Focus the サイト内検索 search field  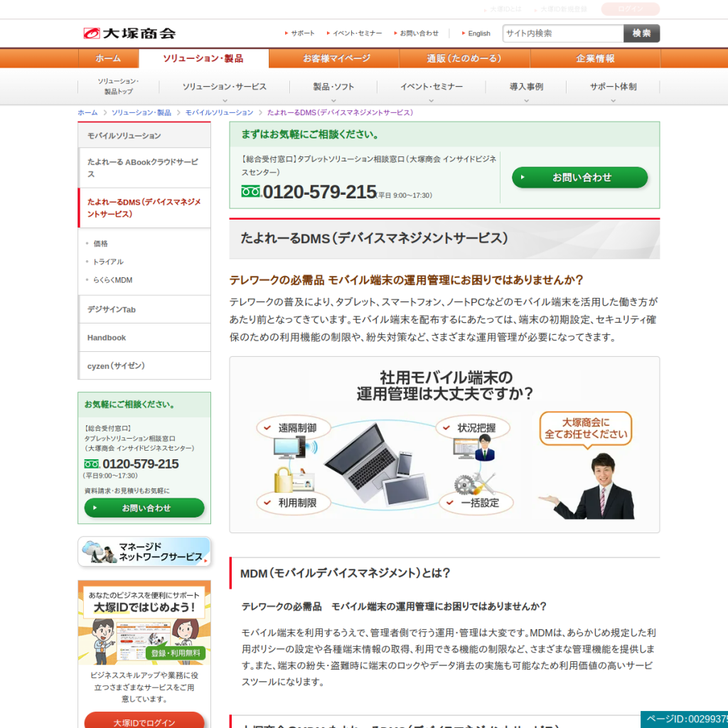click(x=563, y=33)
